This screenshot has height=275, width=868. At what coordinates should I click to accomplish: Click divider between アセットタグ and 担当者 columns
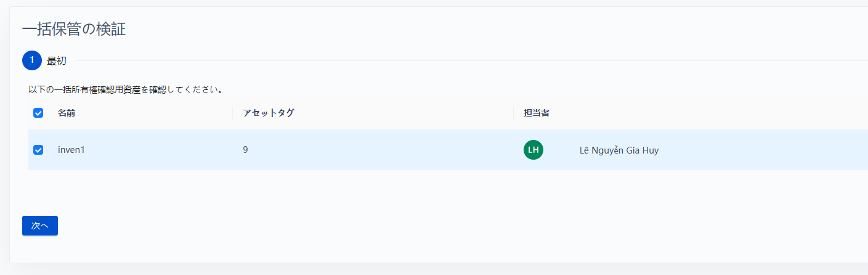coord(514,113)
